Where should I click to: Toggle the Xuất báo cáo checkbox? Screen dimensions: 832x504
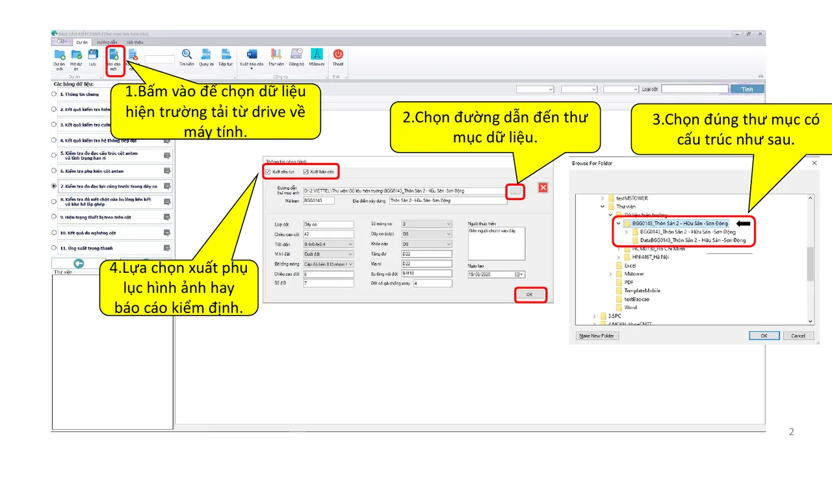[305, 171]
